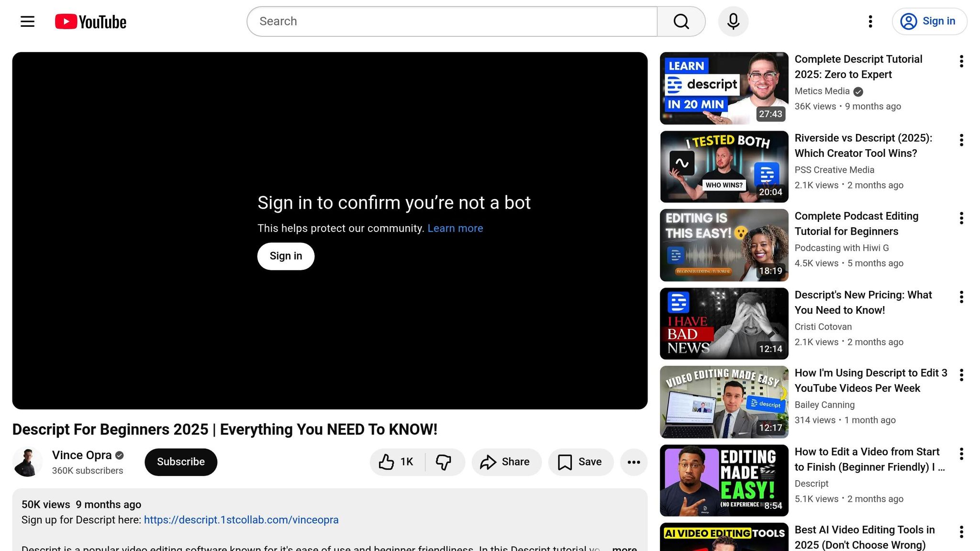The image size is (980, 551).
Task: Subscribe to Vince Opra channel
Action: click(x=181, y=462)
